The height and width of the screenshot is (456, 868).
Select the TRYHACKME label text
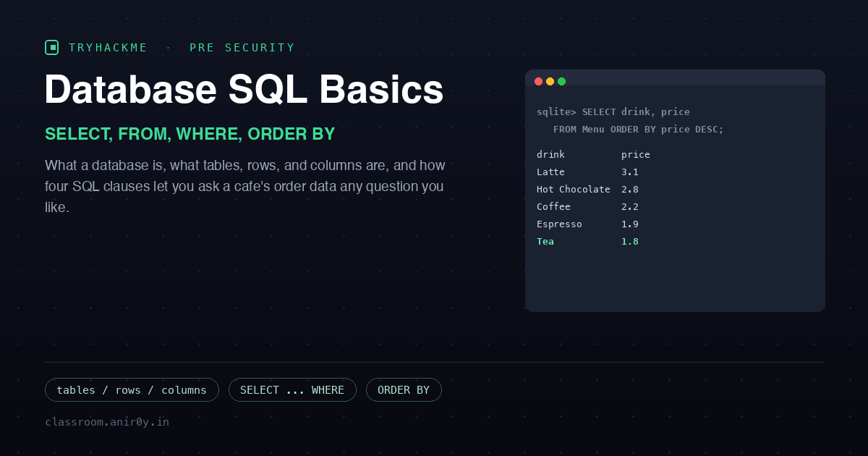[109, 48]
